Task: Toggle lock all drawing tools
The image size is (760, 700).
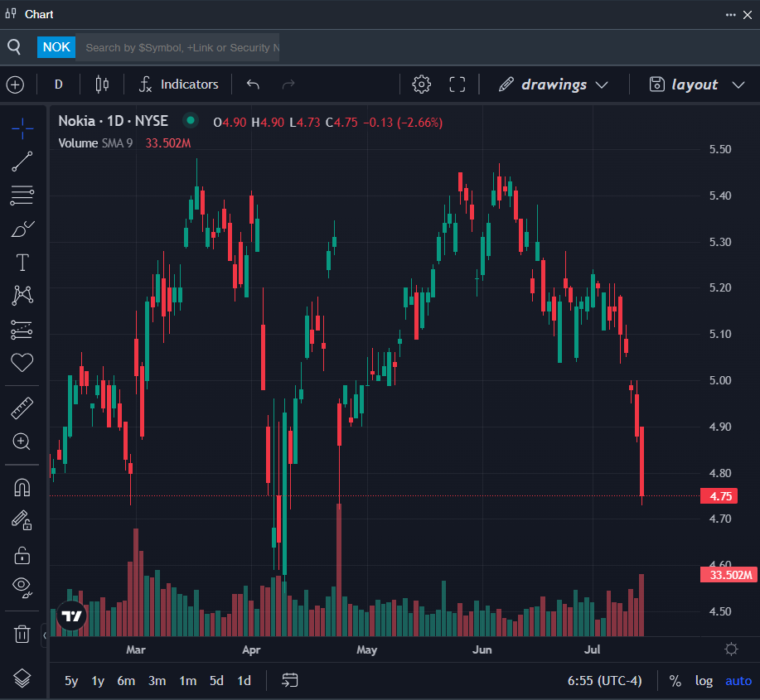Action: [x=22, y=555]
